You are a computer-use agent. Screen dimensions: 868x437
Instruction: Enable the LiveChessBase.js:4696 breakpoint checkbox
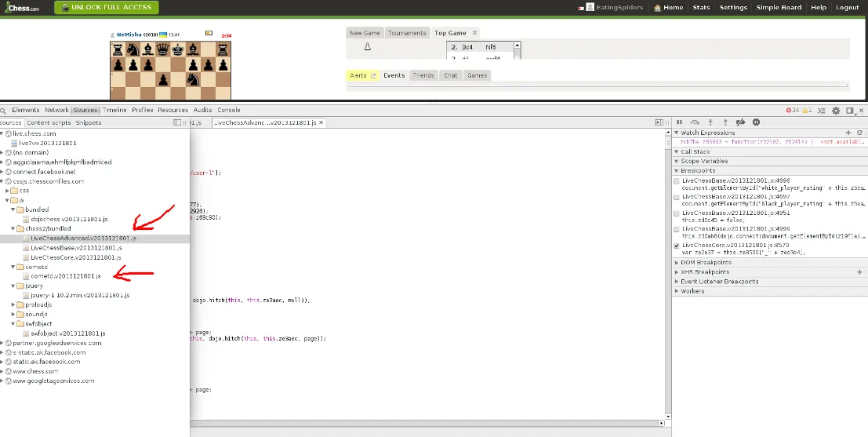(677, 181)
